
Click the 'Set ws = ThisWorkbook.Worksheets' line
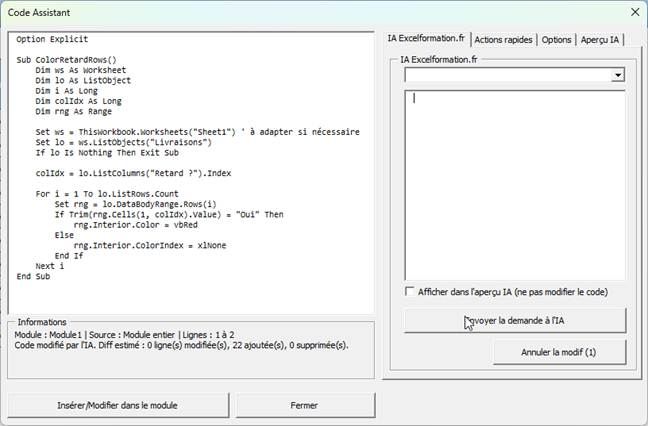pos(198,132)
